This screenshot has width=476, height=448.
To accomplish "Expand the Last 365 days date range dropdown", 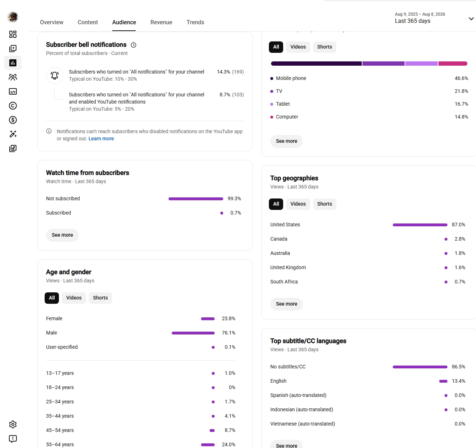I will tap(435, 18).
